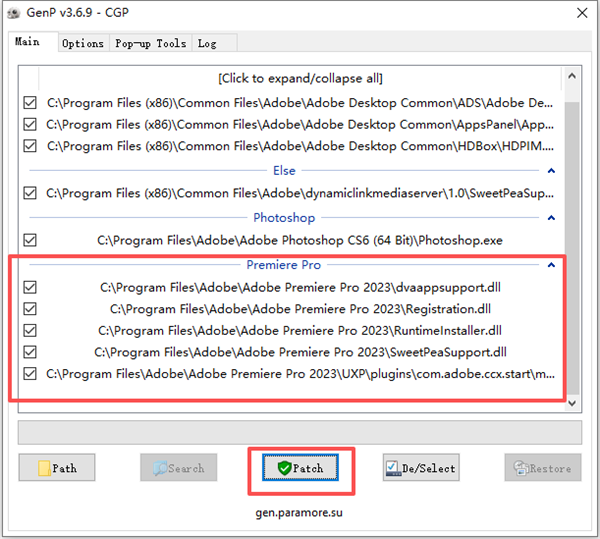The height and width of the screenshot is (539, 600).
Task: Open the Log tab
Action: (207, 43)
